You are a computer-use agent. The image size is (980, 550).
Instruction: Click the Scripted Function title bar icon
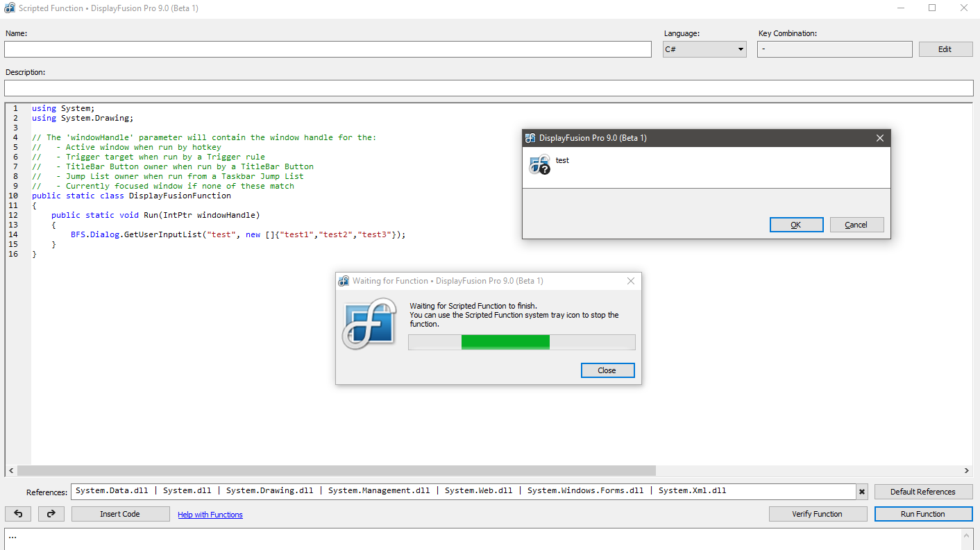(x=10, y=8)
